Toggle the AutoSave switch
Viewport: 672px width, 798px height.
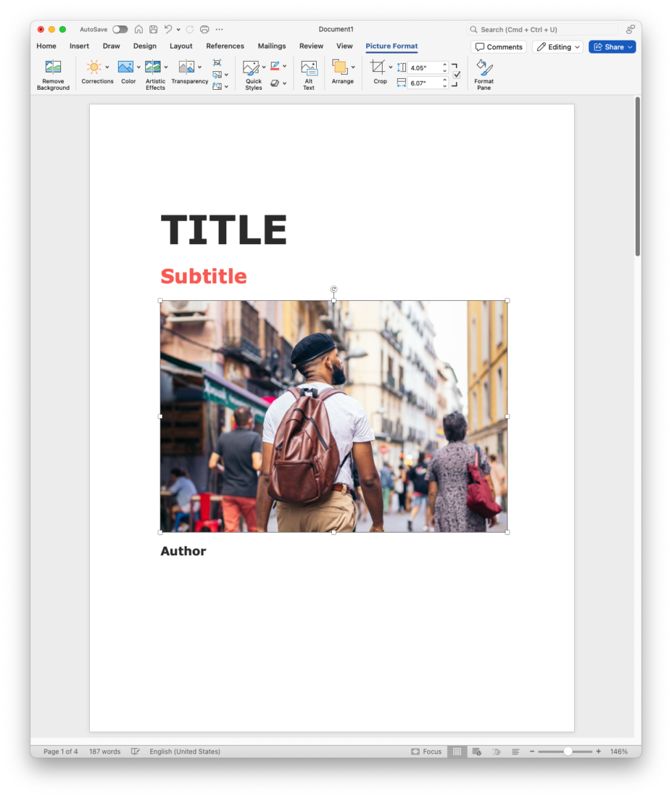(x=119, y=29)
